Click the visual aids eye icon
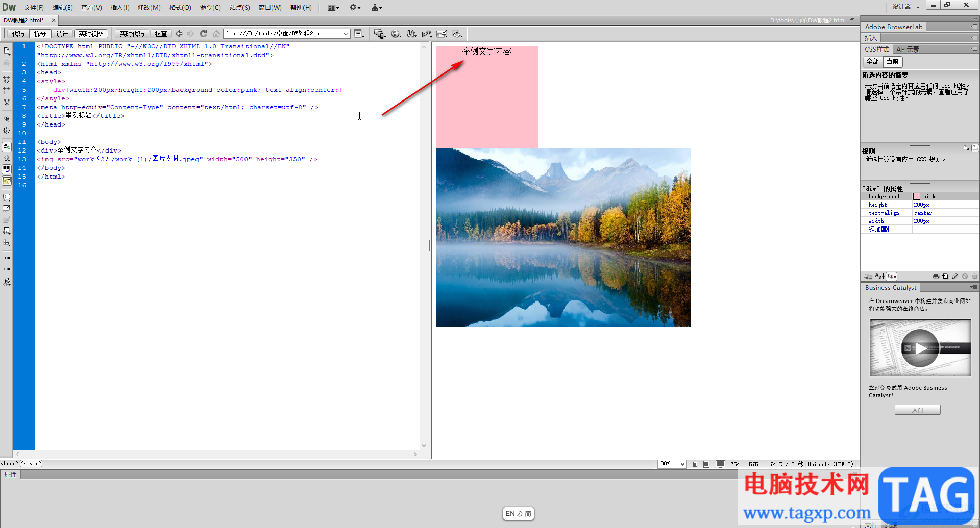Screen dimensions: 980x528 coord(457,34)
